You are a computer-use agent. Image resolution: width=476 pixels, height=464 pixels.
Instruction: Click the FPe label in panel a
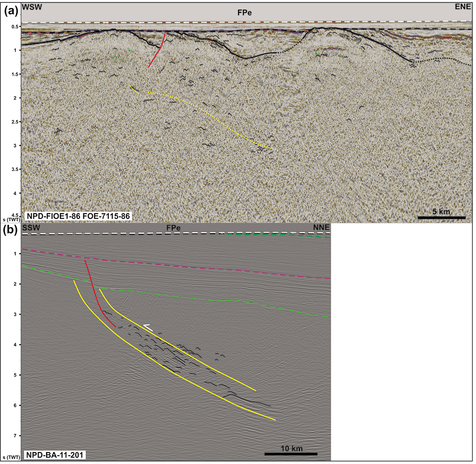(x=245, y=13)
